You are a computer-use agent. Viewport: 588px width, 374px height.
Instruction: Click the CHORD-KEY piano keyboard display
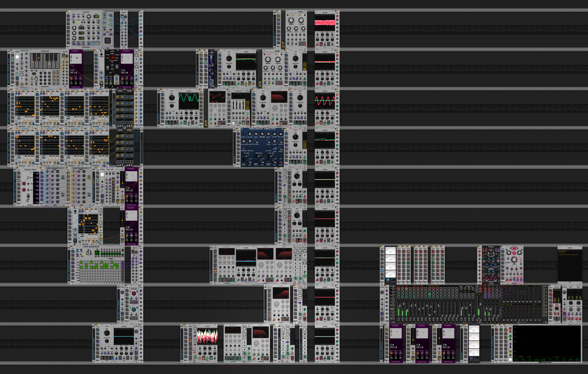click(45, 61)
